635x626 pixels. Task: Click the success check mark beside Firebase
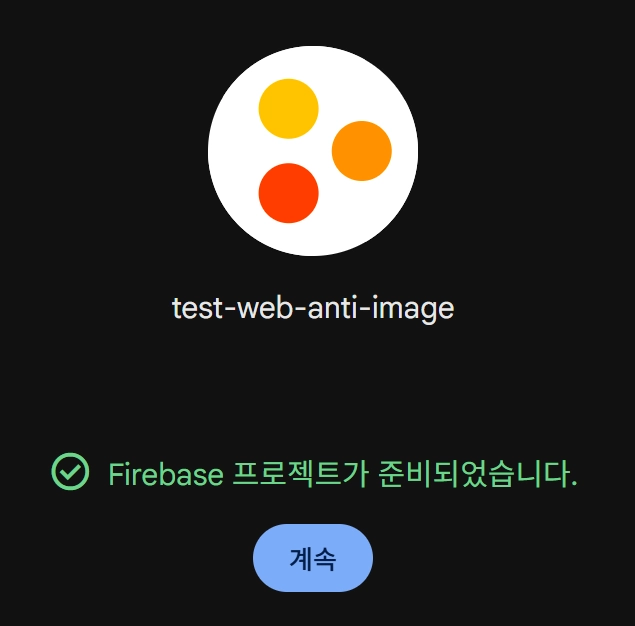pyautogui.click(x=70, y=471)
